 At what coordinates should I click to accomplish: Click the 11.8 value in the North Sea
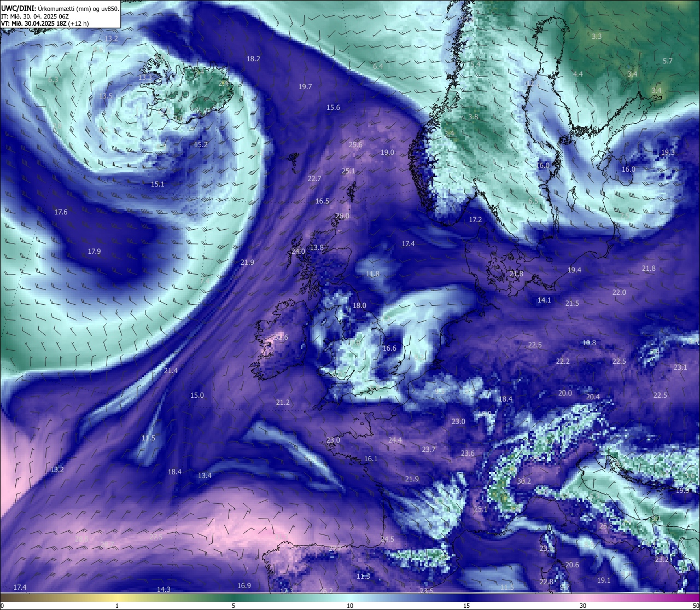372,274
